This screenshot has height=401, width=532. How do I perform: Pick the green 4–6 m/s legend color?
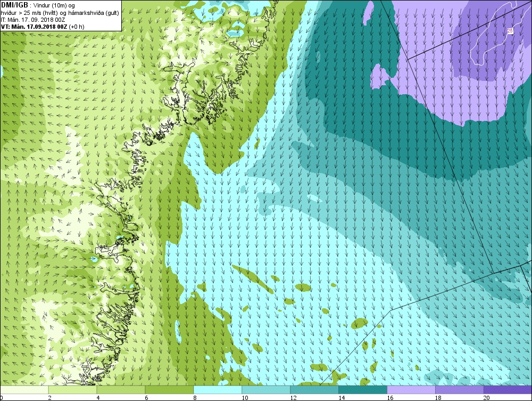coord(121,389)
